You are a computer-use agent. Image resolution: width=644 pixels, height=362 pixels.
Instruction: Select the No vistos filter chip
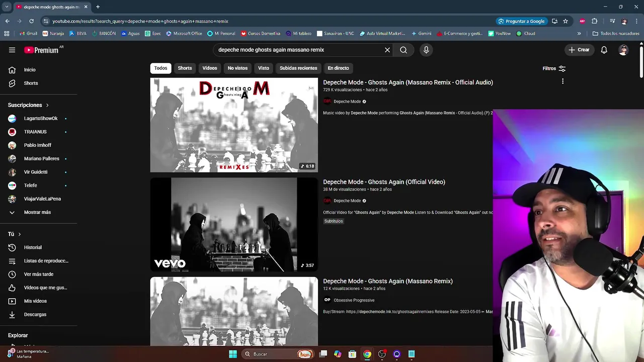click(x=237, y=68)
